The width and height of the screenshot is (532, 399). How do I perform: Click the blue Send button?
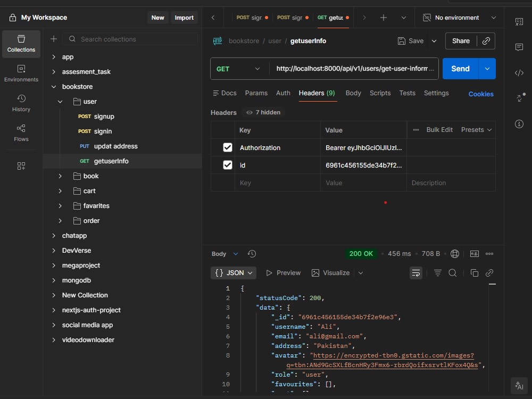pos(460,69)
